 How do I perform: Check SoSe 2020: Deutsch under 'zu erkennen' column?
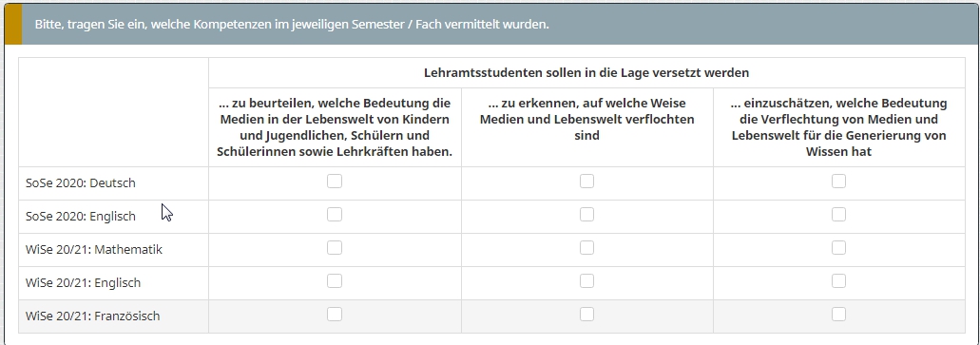pyautogui.click(x=586, y=182)
